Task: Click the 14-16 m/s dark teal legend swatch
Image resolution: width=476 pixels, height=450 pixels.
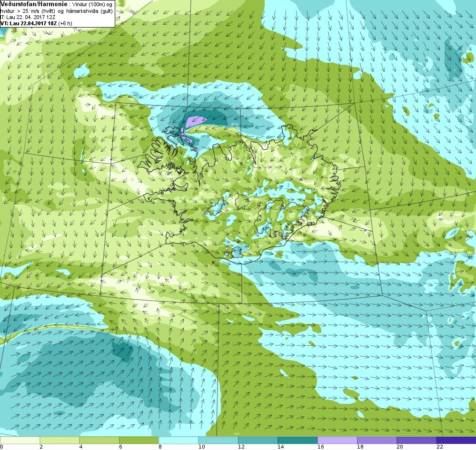Action: pos(297,440)
